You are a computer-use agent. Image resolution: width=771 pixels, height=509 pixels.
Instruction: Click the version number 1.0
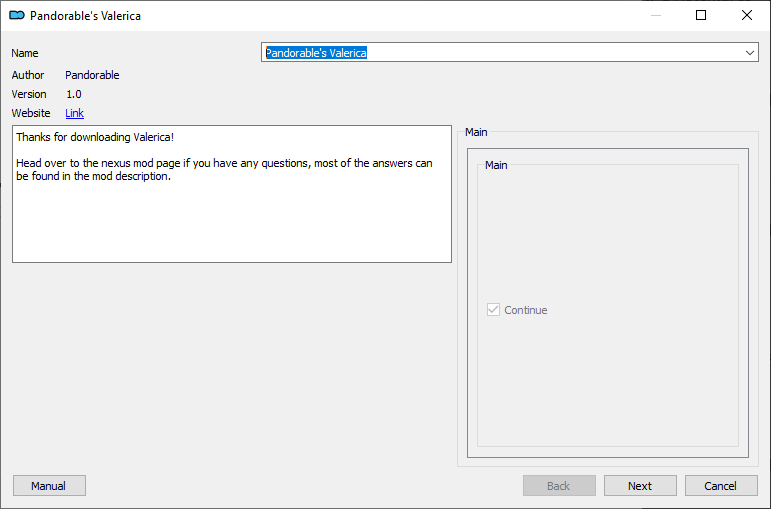(74, 94)
